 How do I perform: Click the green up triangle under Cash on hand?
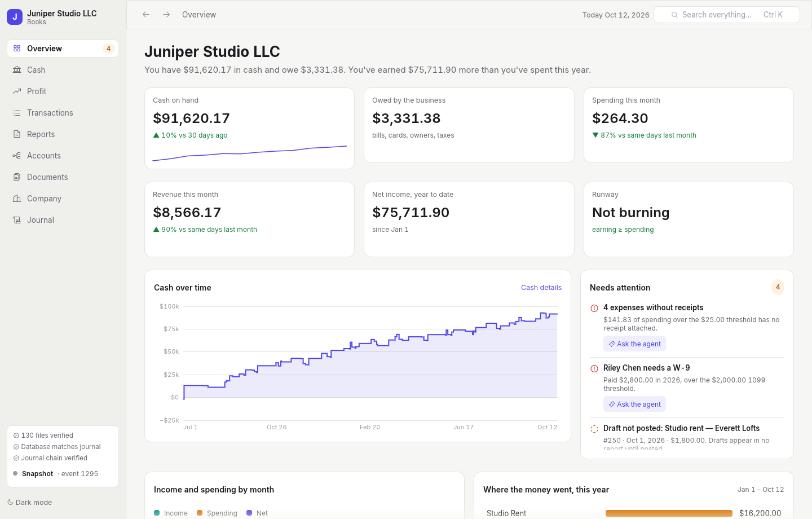[156, 135]
